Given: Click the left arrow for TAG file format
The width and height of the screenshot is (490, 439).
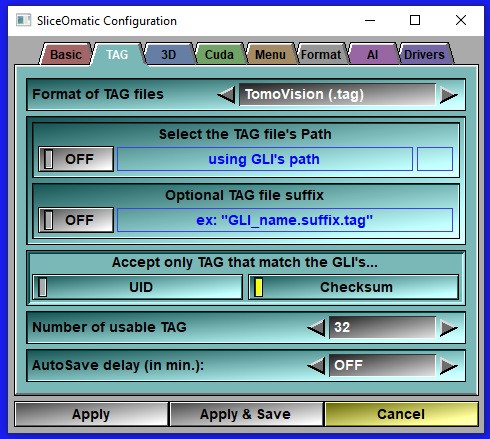Looking at the screenshot, I should [x=227, y=95].
